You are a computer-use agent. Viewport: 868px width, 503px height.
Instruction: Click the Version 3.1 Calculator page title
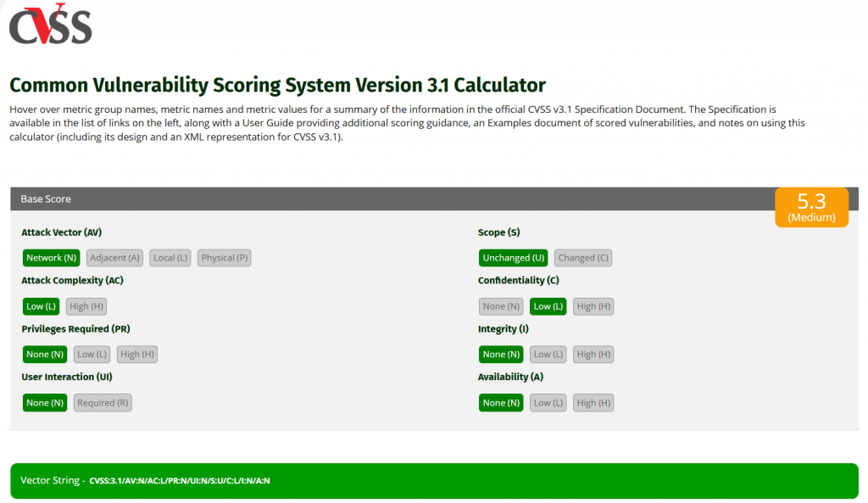pos(277,85)
